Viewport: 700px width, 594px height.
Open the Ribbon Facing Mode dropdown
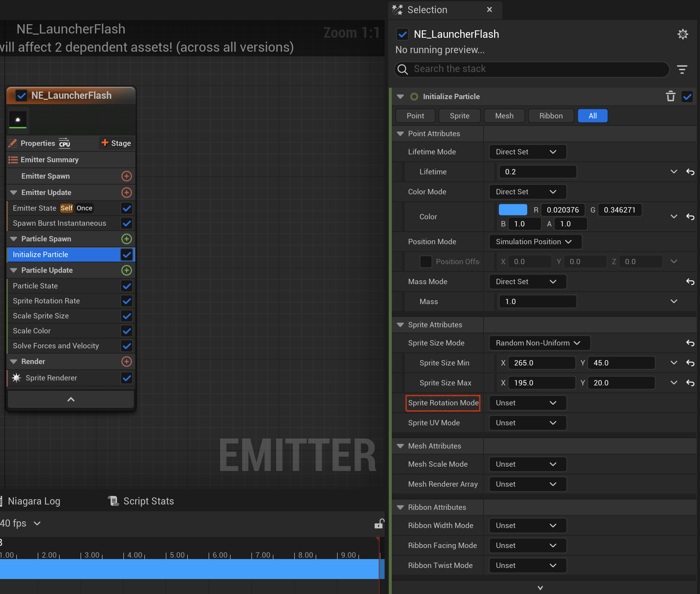(x=527, y=546)
